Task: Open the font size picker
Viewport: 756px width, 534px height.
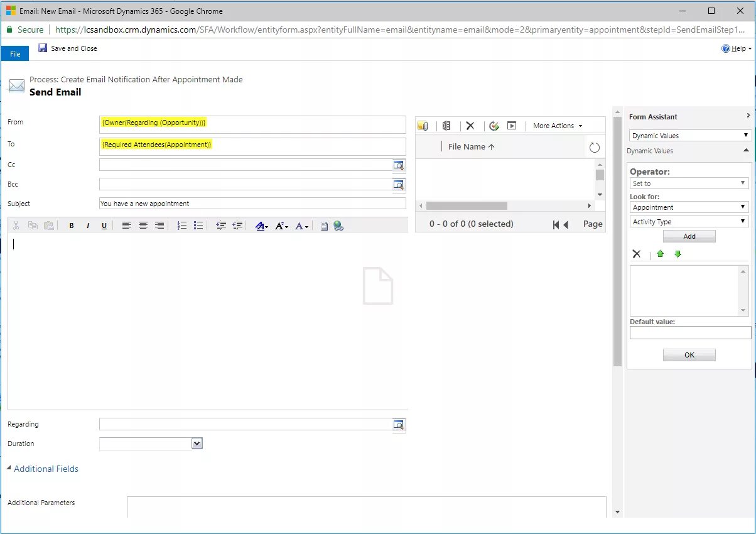Action: [282, 226]
